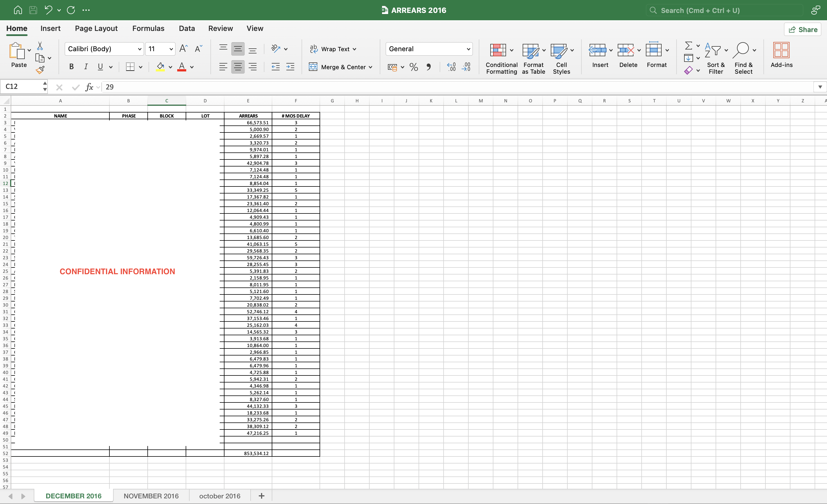Click the Format Painter brush icon
This screenshot has height=504, width=827.
click(x=40, y=70)
